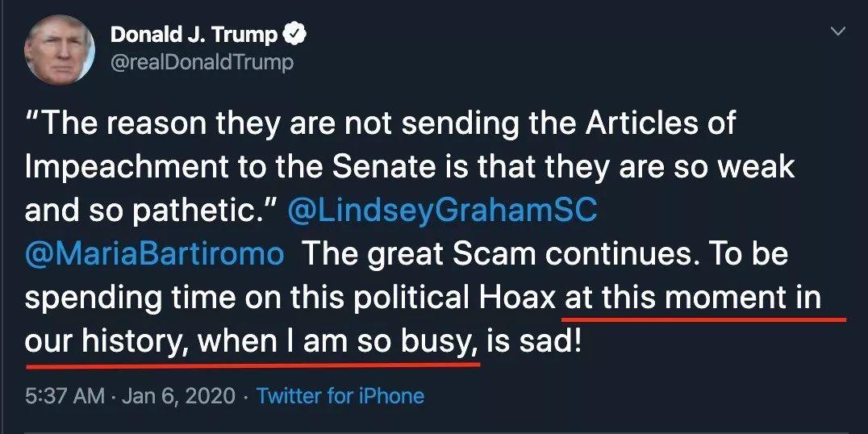868x434 pixels.
Task: Click the 5:37 AM timestamp
Action: tap(64, 396)
